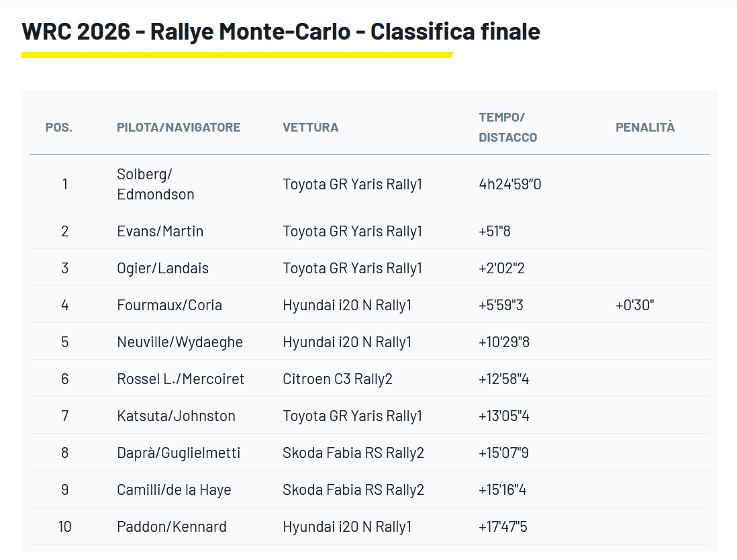Click the Citroen C3 Rally2 car cell

(338, 379)
